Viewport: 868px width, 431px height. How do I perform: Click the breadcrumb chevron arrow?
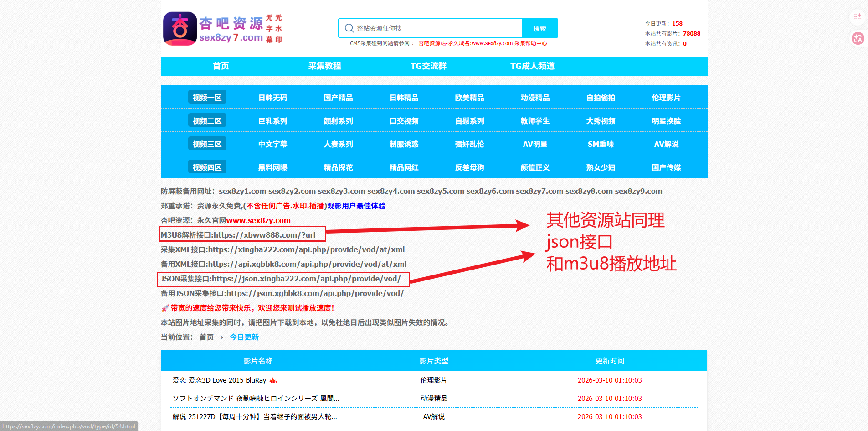[222, 338]
